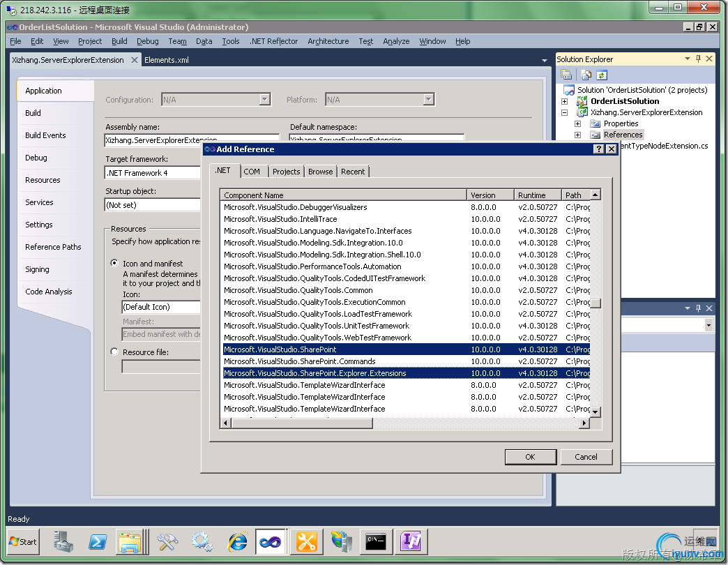Click the gears icon on the taskbar
The image size is (728, 565).
point(202,542)
